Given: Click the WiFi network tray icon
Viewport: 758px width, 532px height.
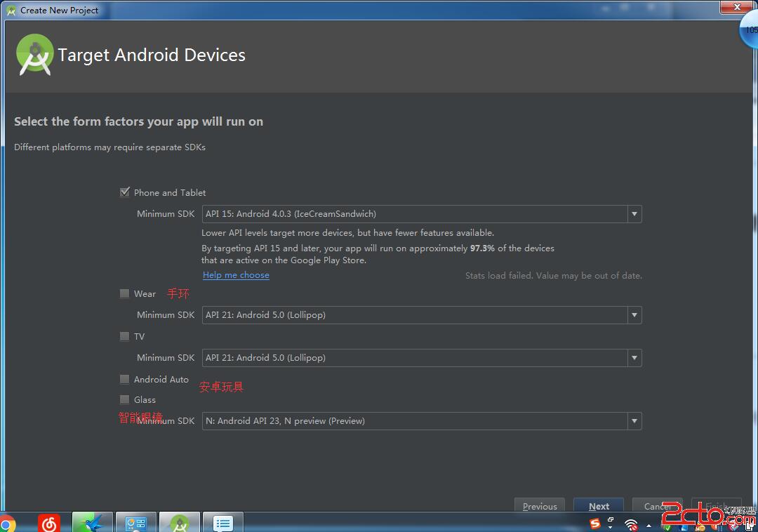Looking at the screenshot, I should [x=631, y=524].
